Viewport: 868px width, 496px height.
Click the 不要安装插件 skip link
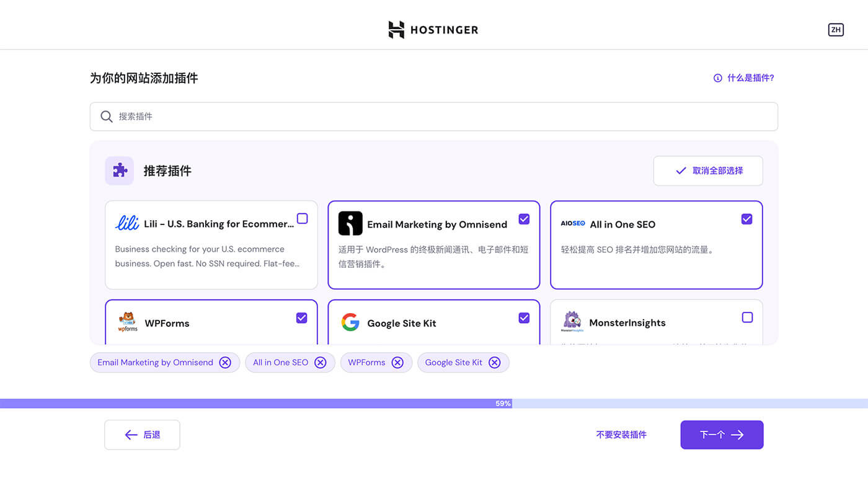coord(621,435)
